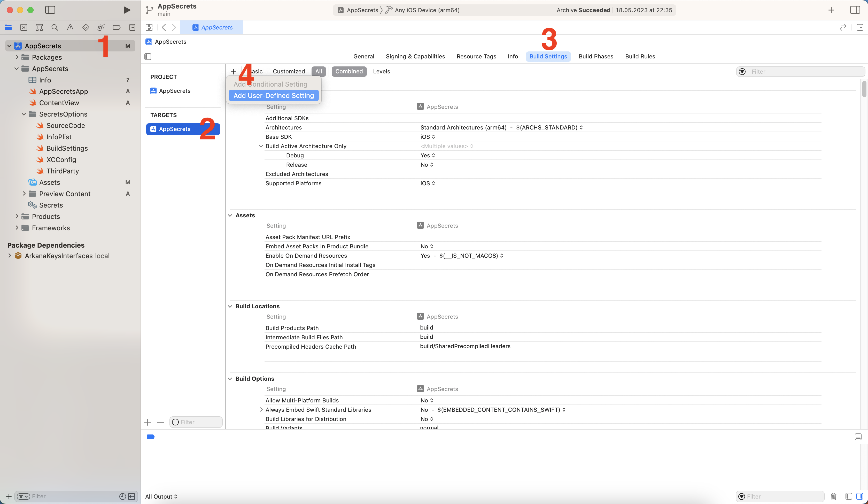Viewport: 868px width, 504px height.
Task: Open the symbol navigator
Action: click(x=39, y=28)
